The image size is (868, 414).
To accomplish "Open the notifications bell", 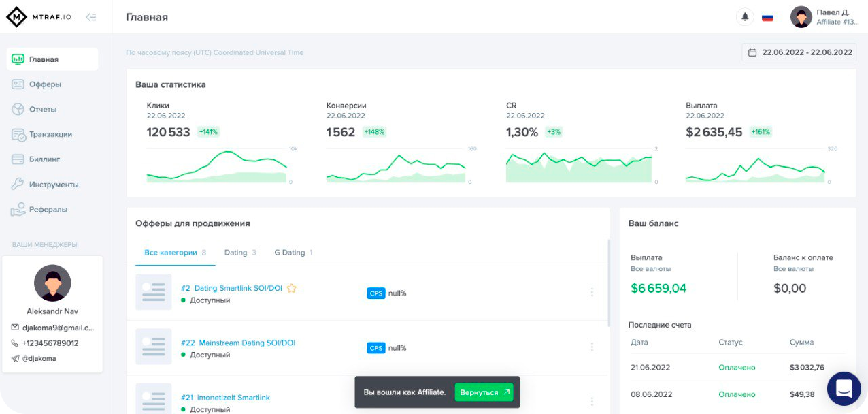I will pos(745,17).
